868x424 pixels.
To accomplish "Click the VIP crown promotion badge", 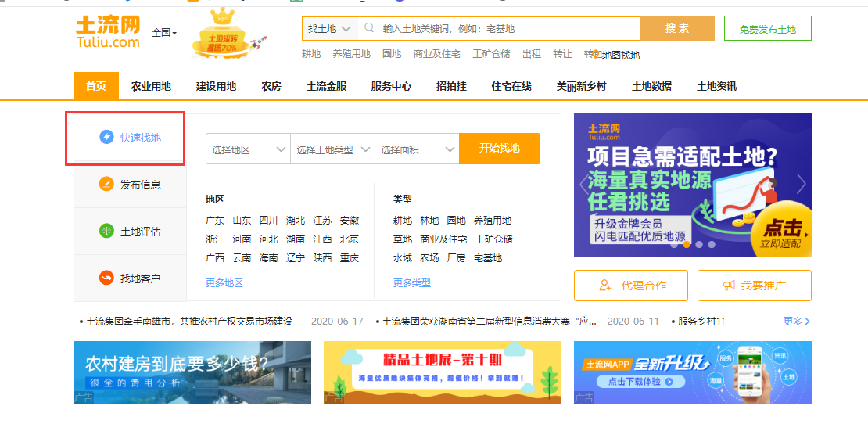I will coord(223,35).
